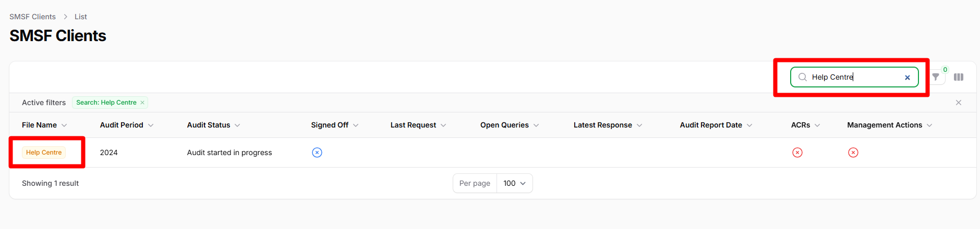Sort by the Audit Status column
This screenshot has width=980, height=229.
tap(214, 125)
